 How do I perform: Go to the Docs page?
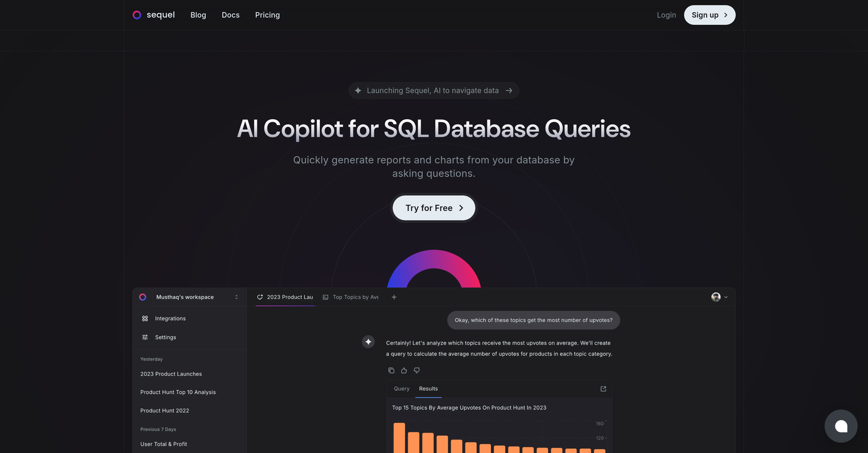pos(230,15)
